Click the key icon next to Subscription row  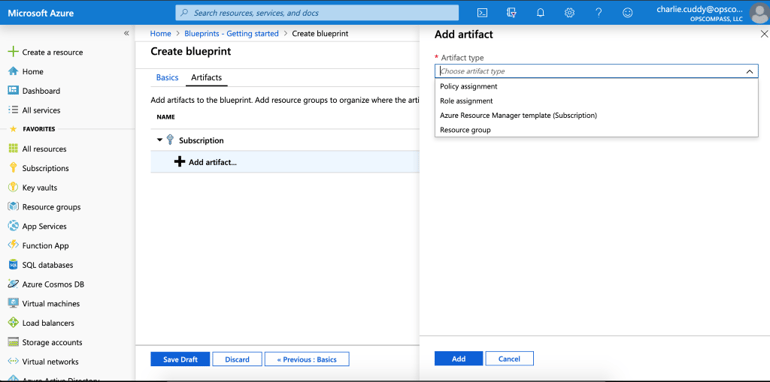coord(170,140)
